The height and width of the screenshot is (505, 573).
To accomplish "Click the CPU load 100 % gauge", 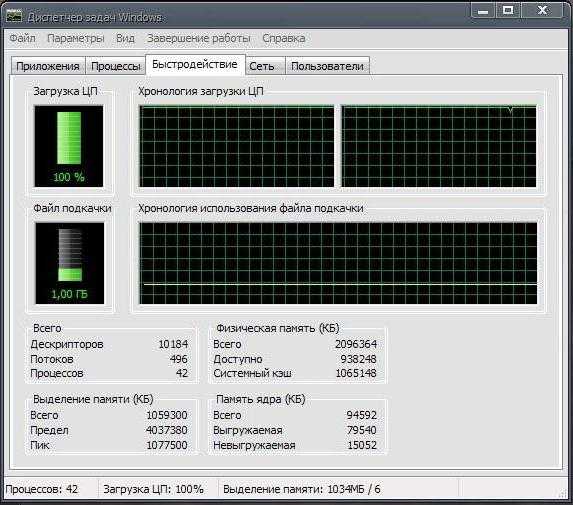I will tap(69, 146).
